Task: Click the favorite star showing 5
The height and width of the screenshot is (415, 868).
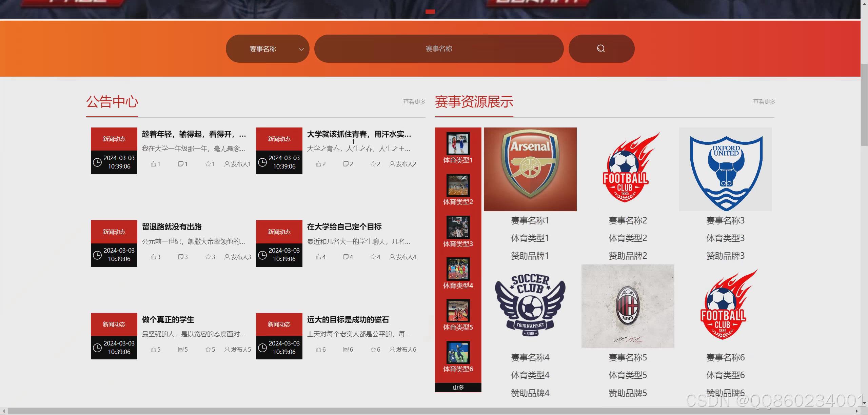Action: [208, 350]
